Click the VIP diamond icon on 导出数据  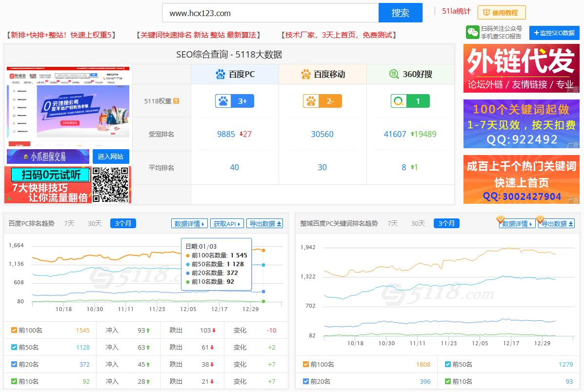(540, 219)
